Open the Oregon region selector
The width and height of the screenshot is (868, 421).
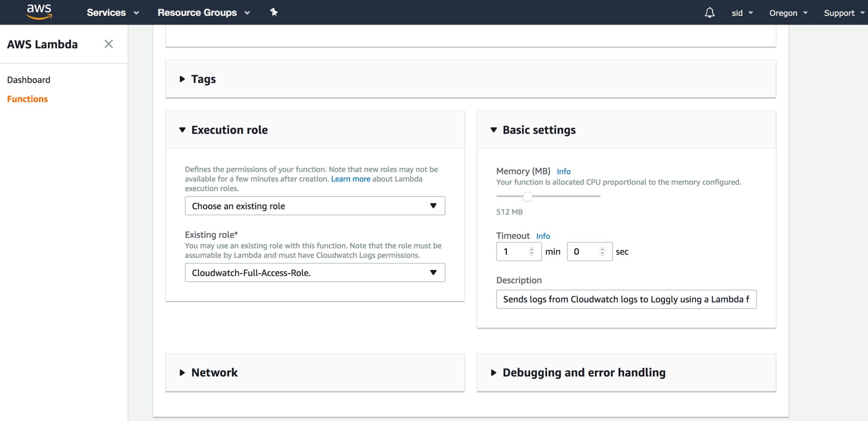[x=788, y=13]
